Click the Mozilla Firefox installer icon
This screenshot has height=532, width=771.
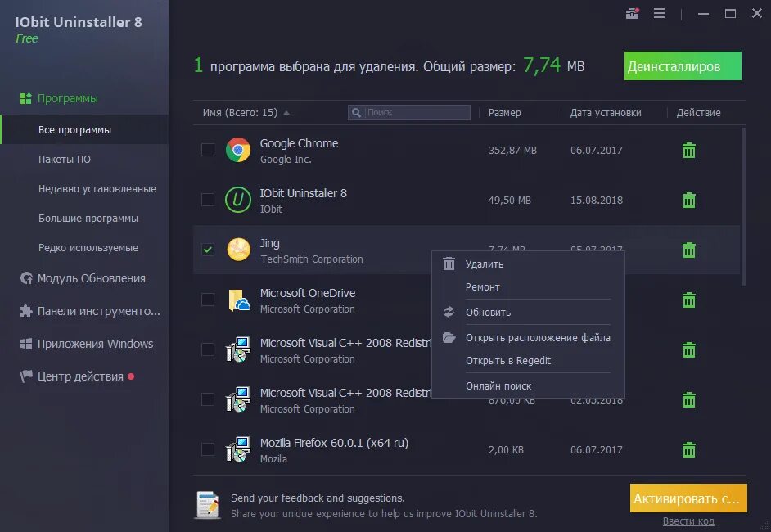coord(238,449)
